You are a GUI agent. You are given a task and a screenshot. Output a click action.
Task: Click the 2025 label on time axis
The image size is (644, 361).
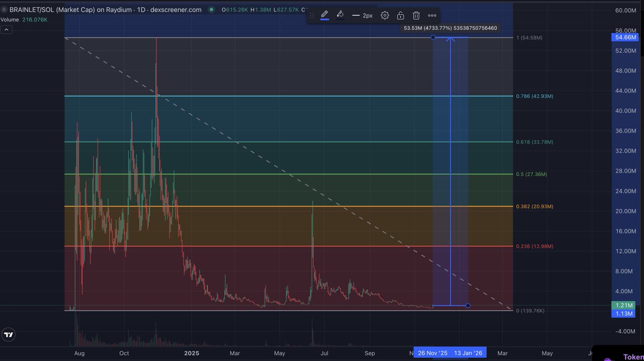pos(192,353)
